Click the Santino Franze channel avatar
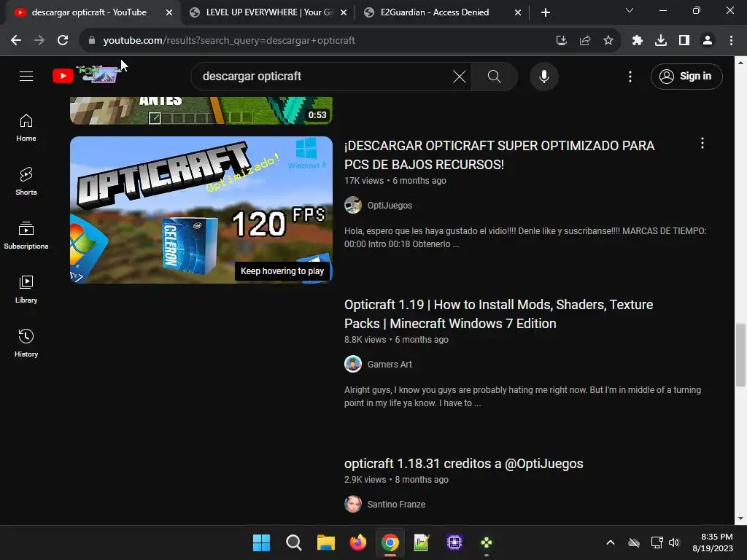Image resolution: width=747 pixels, height=560 pixels. tap(353, 505)
